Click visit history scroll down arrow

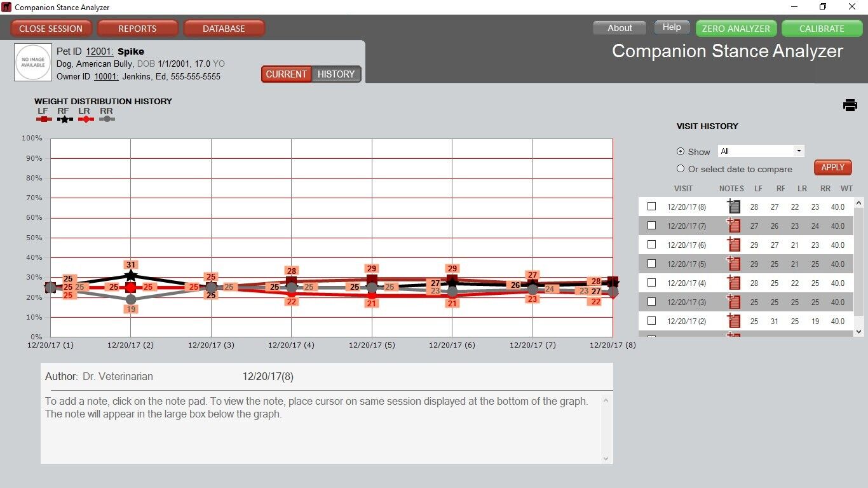(859, 331)
